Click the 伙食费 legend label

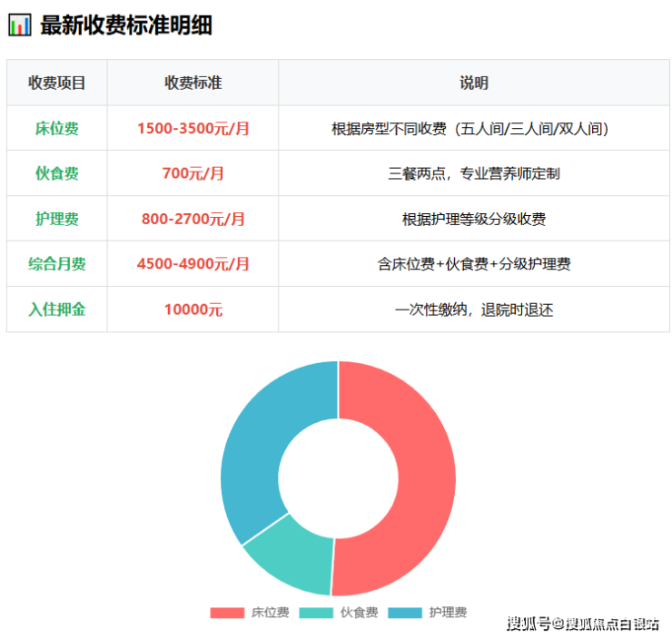click(359, 613)
